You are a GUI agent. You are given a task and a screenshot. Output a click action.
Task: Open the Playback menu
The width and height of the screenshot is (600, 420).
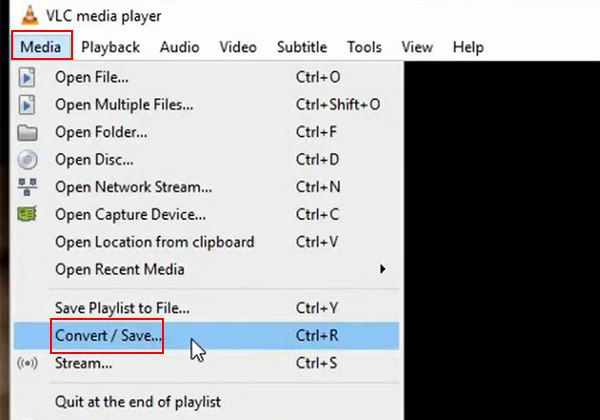(111, 47)
